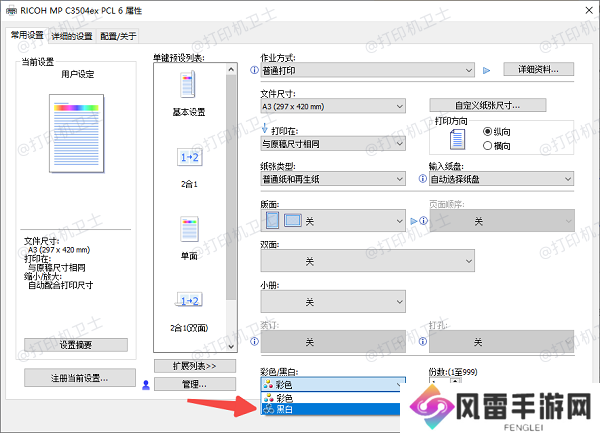Image resolution: width=600 pixels, height=433 pixels.
Task: Select the 基本设置 preset icon
Action: pos(188,84)
